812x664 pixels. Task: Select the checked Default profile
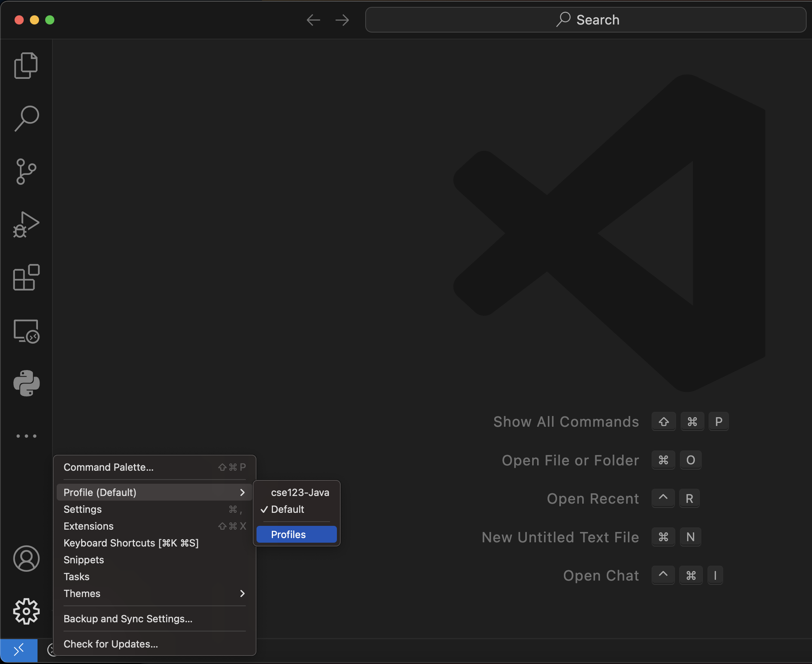[x=287, y=509]
